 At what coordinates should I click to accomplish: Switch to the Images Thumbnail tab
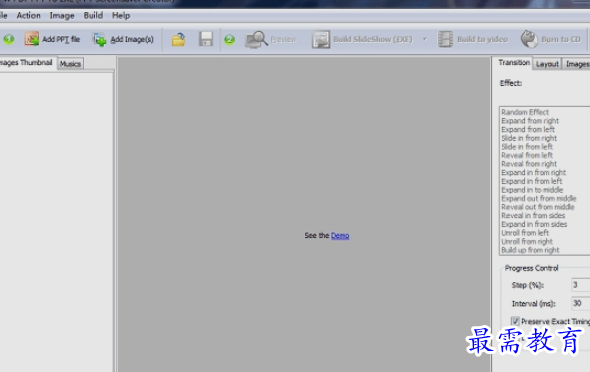pyautogui.click(x=27, y=62)
